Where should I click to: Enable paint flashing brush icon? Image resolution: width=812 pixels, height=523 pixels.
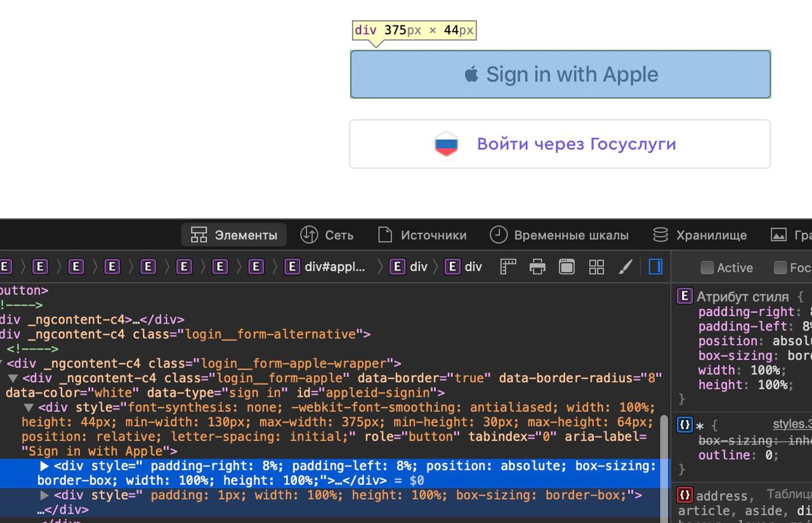pyautogui.click(x=625, y=267)
